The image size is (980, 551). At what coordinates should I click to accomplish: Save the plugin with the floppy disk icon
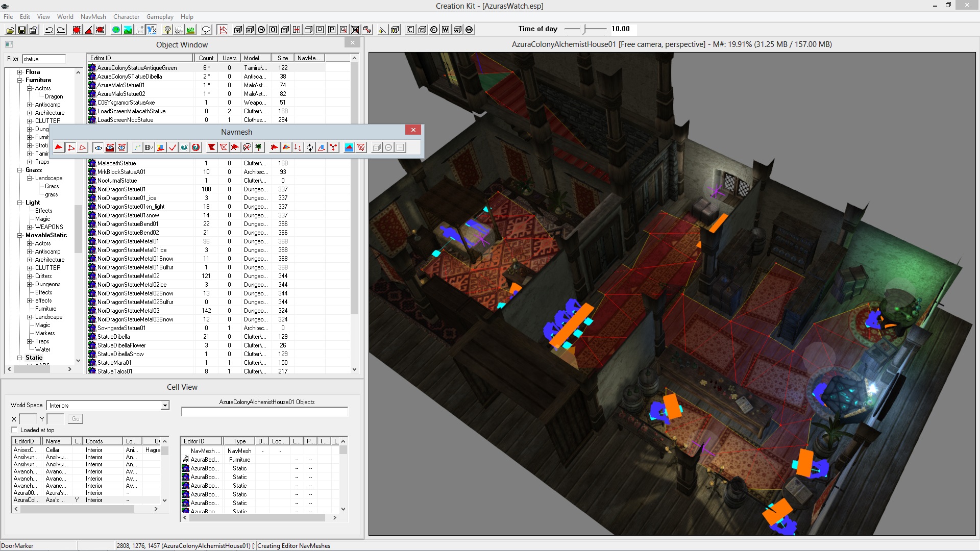point(22,30)
